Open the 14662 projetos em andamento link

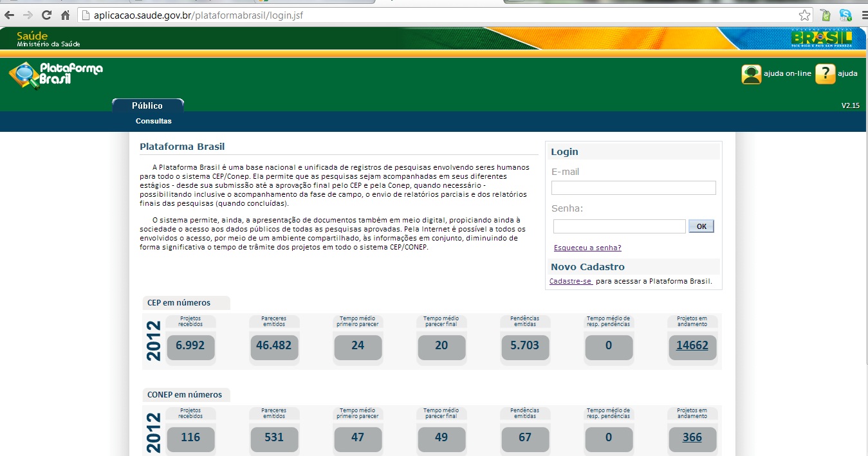tap(692, 345)
